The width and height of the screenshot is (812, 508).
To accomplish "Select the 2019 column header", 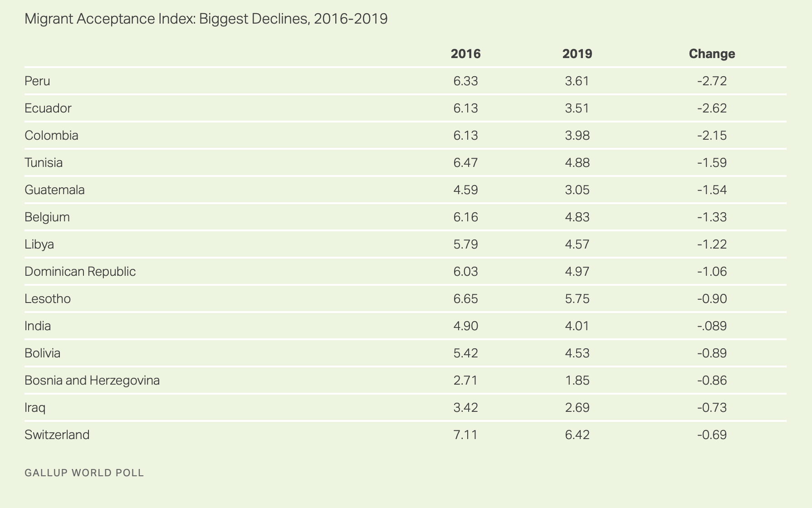I will click(577, 54).
